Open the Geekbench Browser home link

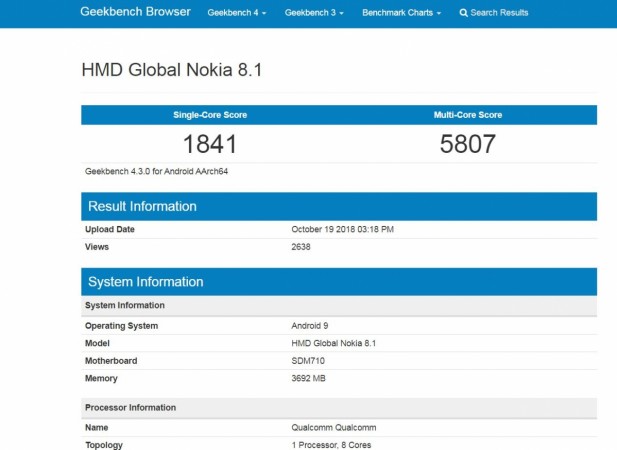(135, 12)
